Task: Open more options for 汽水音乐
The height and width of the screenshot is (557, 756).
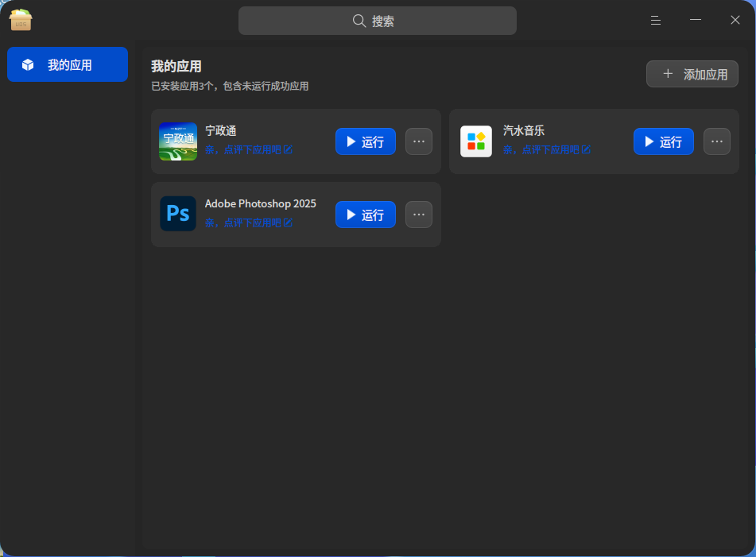Action: coord(716,141)
